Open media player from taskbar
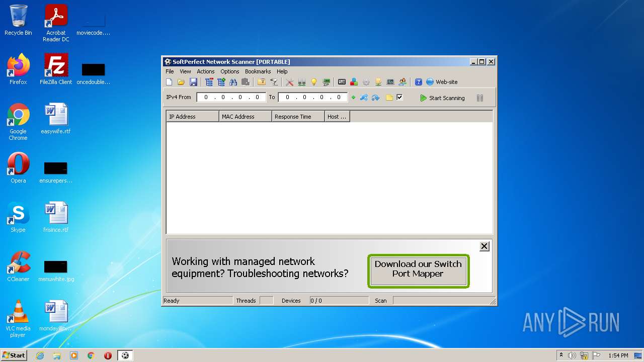 [74, 355]
